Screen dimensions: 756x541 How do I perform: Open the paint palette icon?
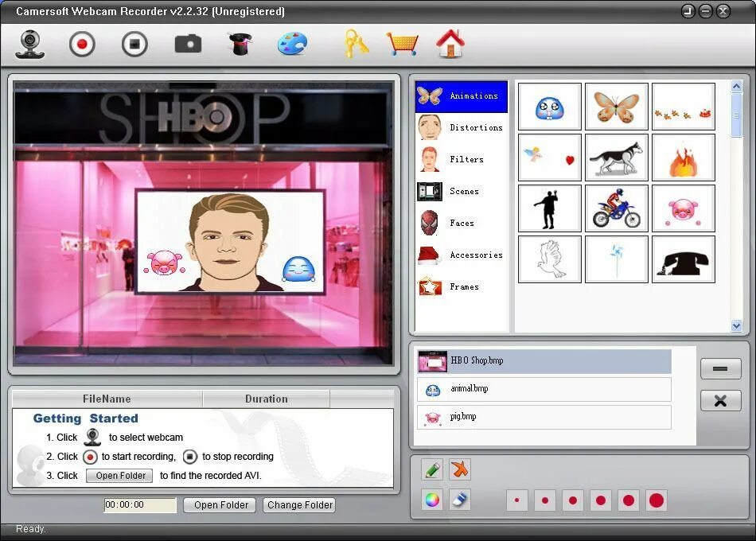click(x=292, y=44)
